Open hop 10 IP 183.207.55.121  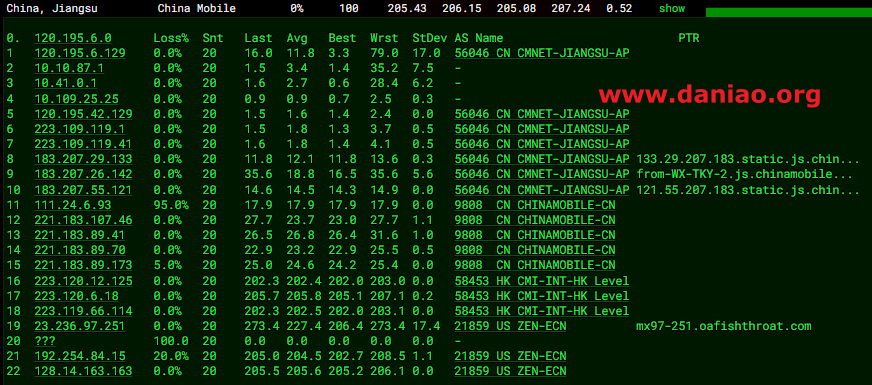coord(83,189)
